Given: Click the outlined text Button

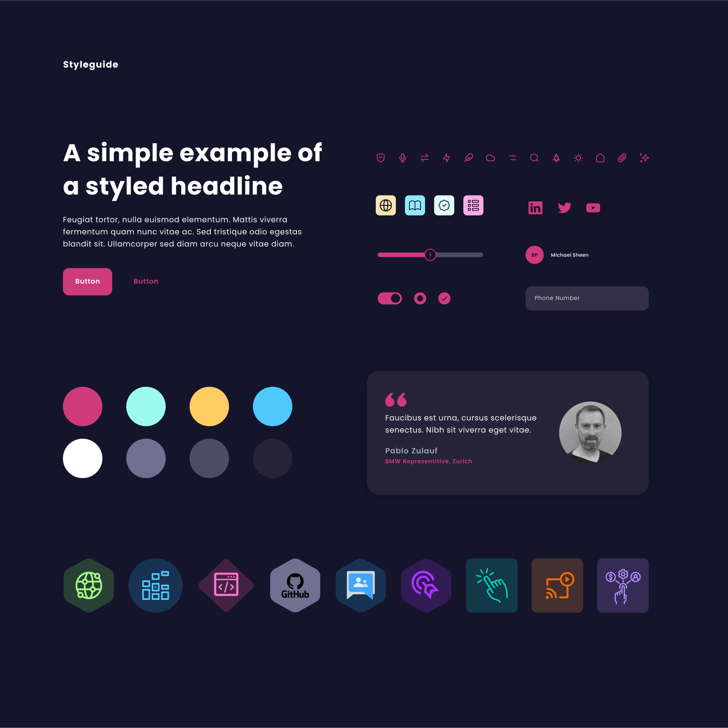Looking at the screenshot, I should point(145,281).
